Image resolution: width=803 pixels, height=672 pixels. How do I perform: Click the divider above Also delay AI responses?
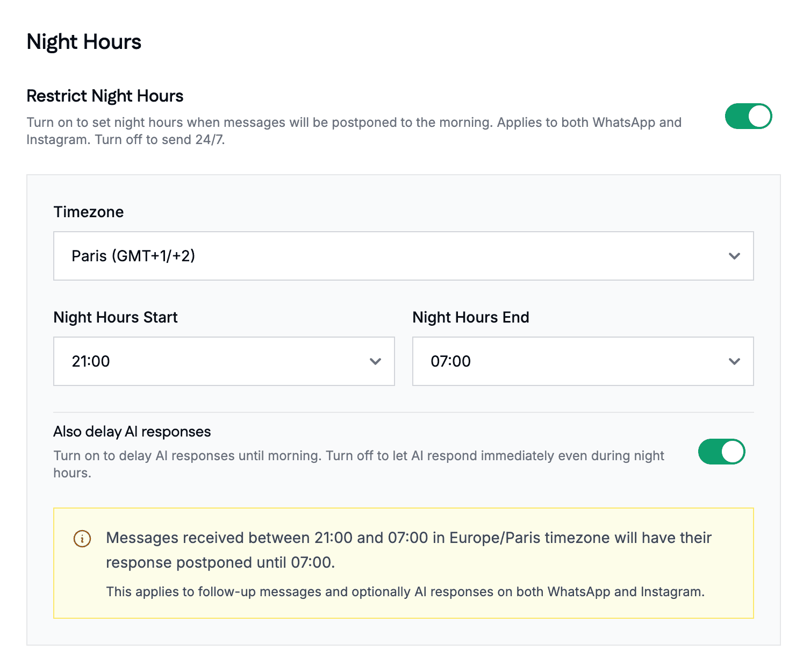click(x=404, y=412)
